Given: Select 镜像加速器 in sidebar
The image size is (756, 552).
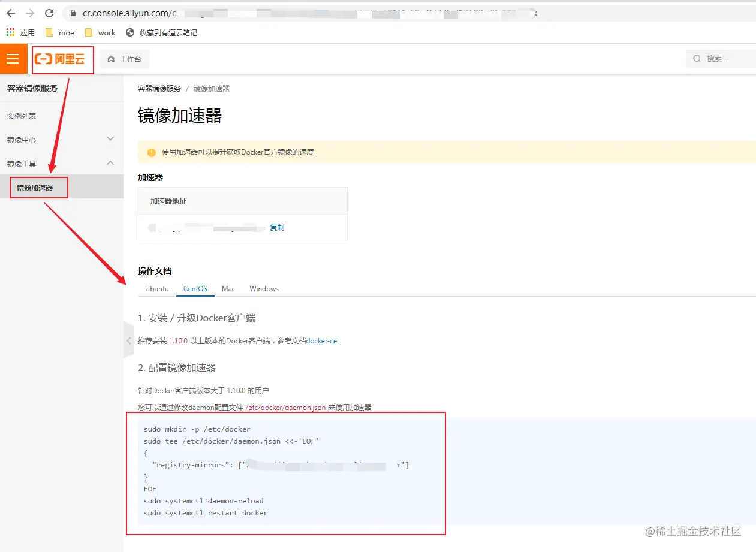Looking at the screenshot, I should [x=62, y=187].
